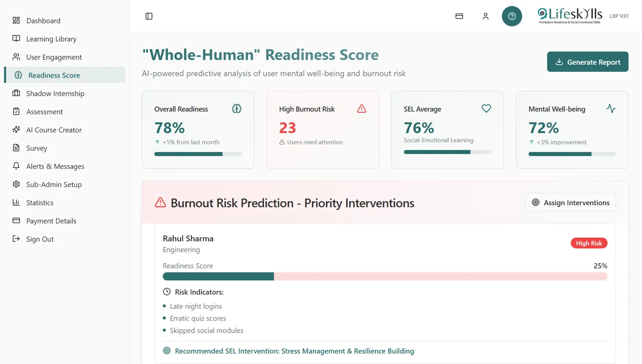Click the SEL Average progress bar
Image resolution: width=642 pixels, height=364 pixels.
click(447, 152)
